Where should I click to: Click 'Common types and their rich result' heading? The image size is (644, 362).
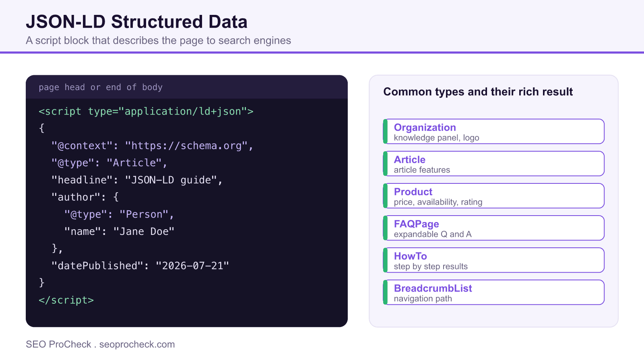[x=478, y=92]
